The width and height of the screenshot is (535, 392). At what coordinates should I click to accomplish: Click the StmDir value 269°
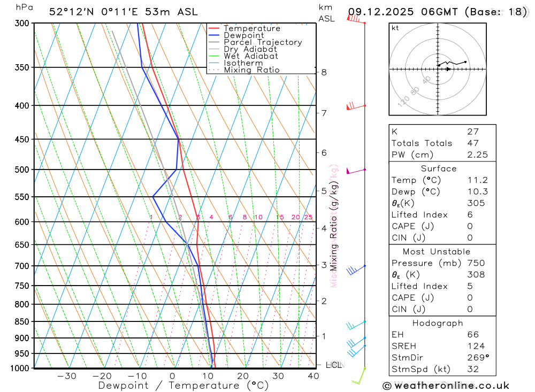(x=478, y=358)
